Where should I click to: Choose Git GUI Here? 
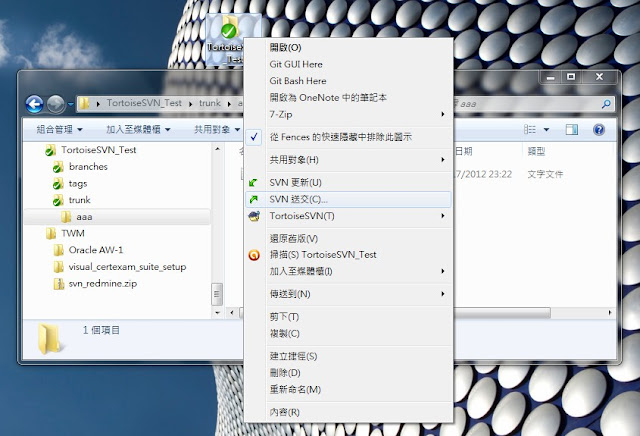(x=349, y=64)
